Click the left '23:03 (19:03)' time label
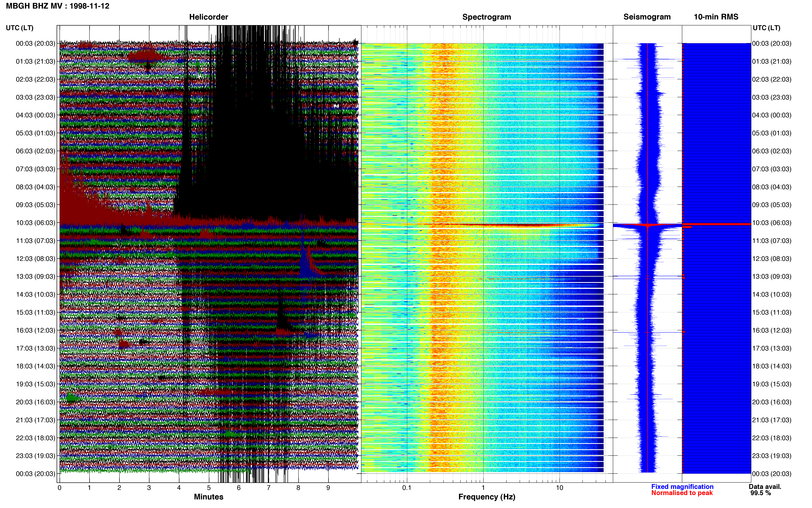Image resolution: width=812 pixels, height=508 pixels. tap(36, 456)
